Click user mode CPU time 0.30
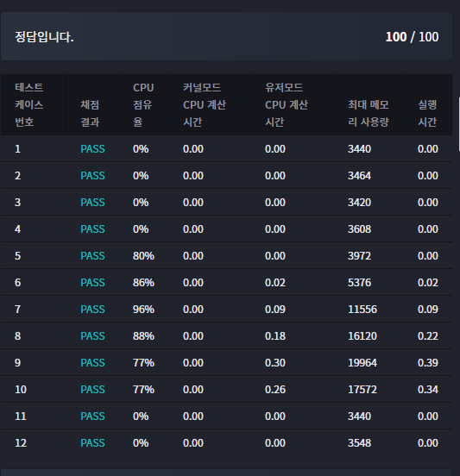Viewport: 460px width, 476px height. [x=275, y=363]
